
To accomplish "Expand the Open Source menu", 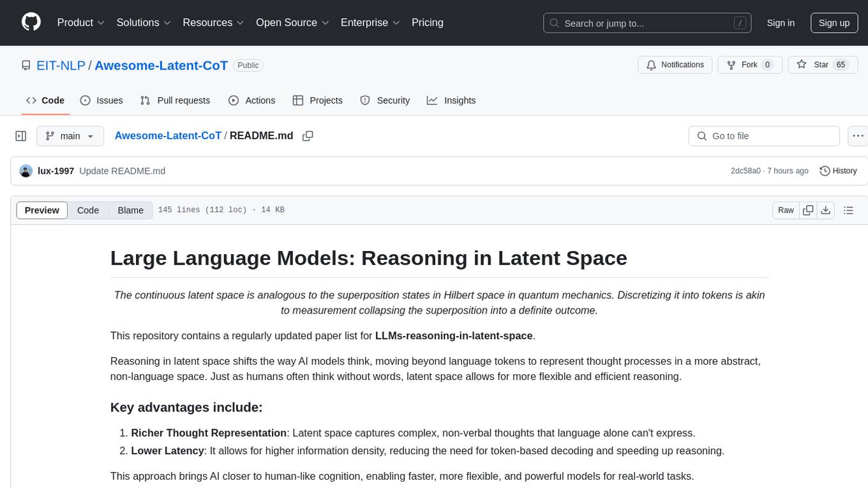I will pyautogui.click(x=292, y=22).
